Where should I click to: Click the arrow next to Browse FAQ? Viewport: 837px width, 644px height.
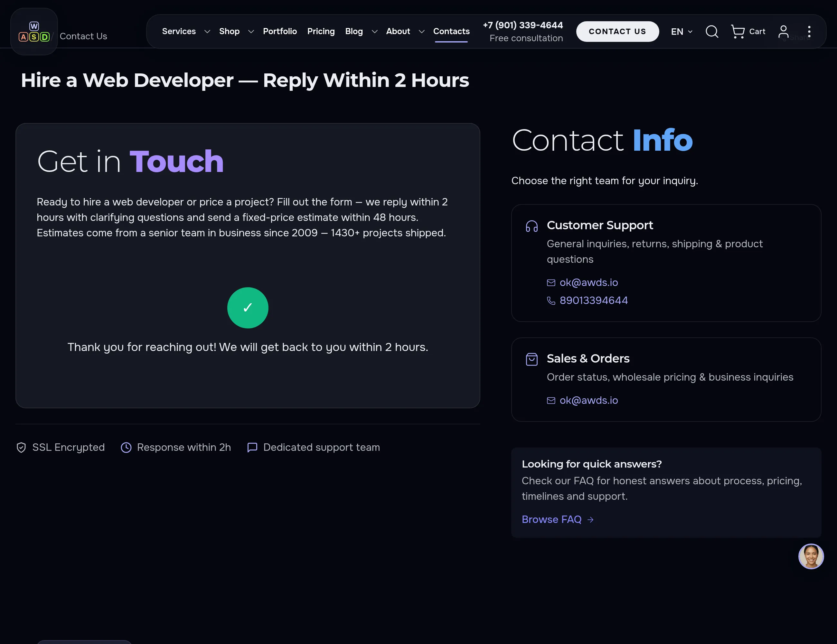[x=590, y=519]
